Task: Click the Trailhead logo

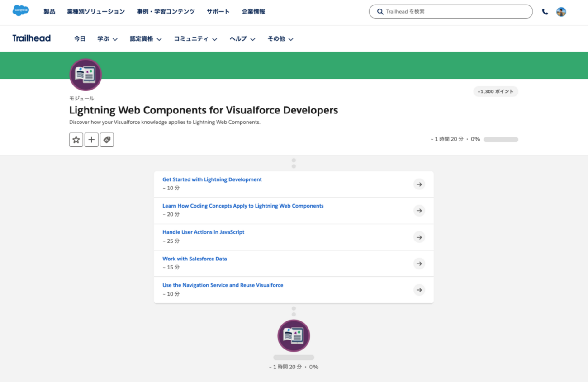Action: click(x=32, y=38)
